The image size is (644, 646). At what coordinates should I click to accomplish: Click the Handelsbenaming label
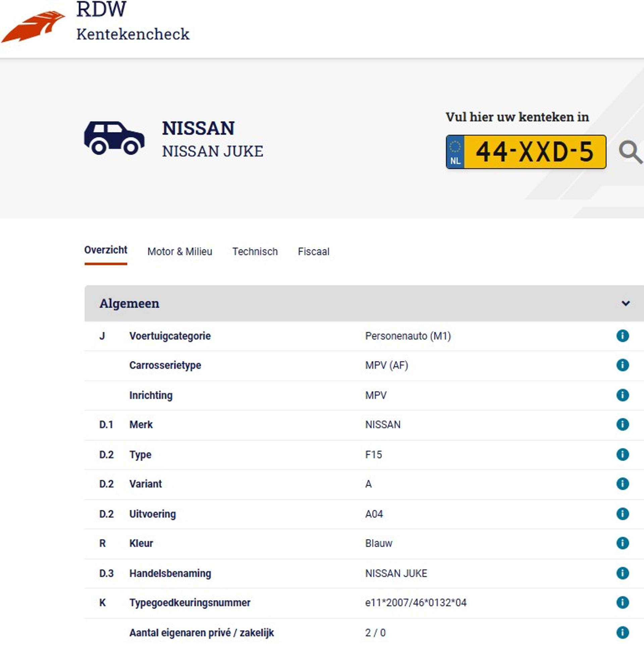tap(170, 573)
